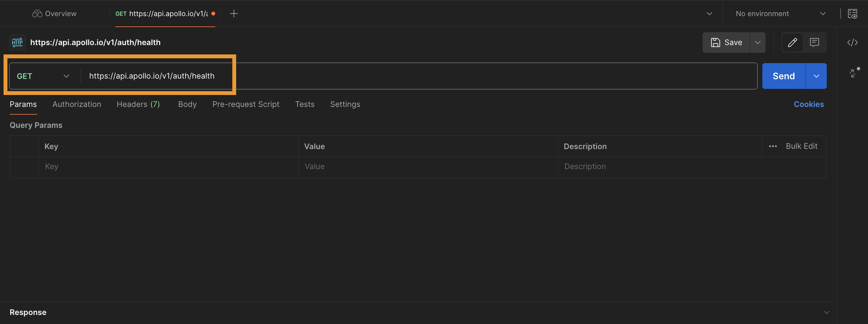Click the expand/collapse arrows icon in right sidebar

click(x=853, y=73)
